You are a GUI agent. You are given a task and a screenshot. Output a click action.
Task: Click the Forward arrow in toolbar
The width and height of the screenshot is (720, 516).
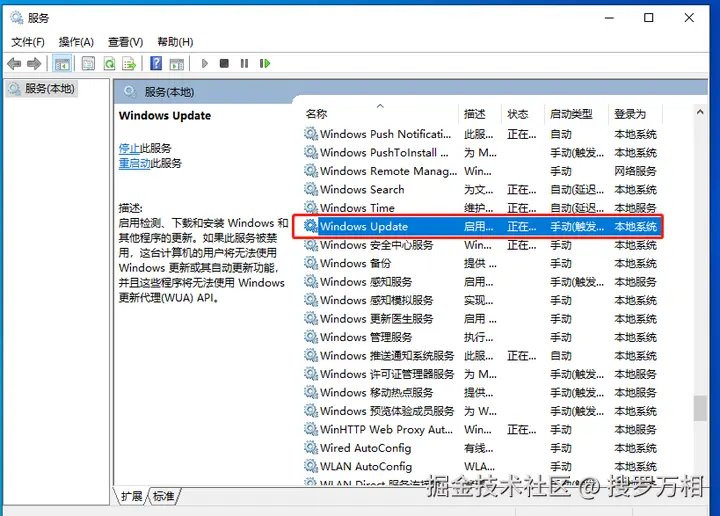(x=34, y=63)
